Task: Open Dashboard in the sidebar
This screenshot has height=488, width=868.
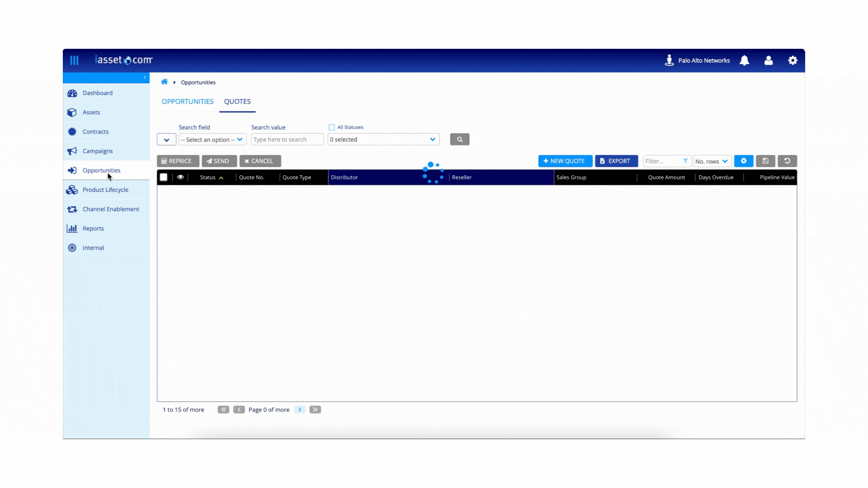Action: click(106, 93)
